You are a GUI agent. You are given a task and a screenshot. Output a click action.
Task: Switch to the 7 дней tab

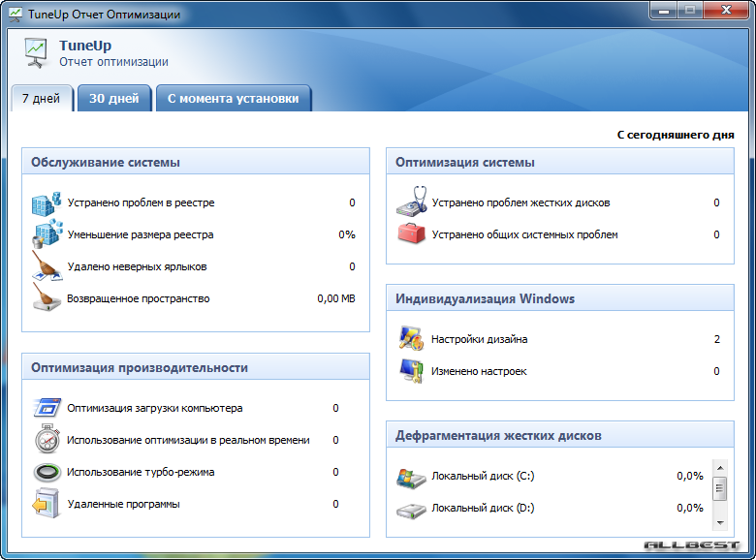[x=42, y=98]
